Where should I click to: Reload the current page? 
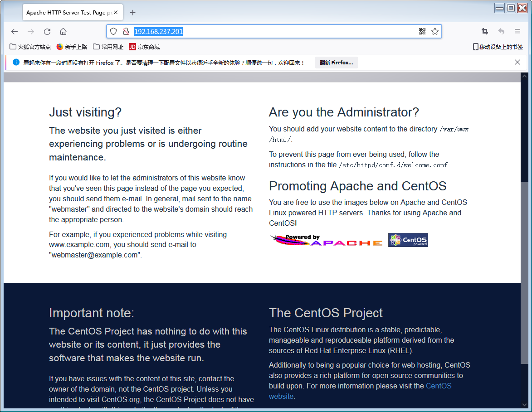[x=47, y=32]
